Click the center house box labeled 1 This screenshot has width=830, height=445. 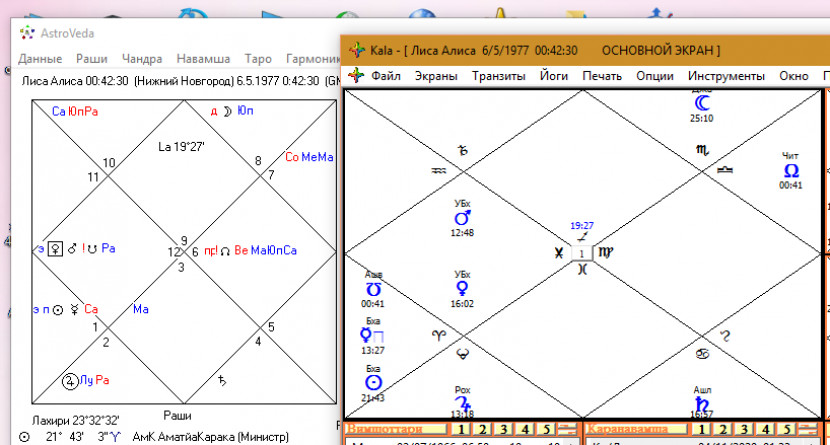pos(582,253)
